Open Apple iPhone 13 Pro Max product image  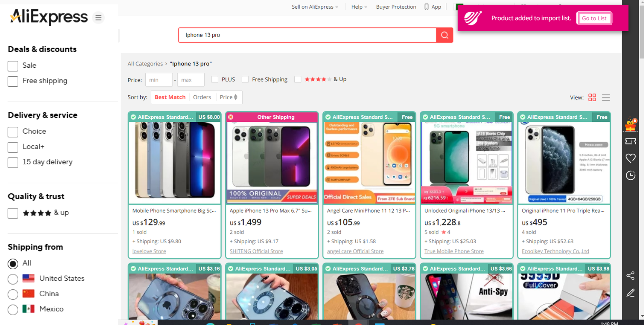[x=272, y=162]
